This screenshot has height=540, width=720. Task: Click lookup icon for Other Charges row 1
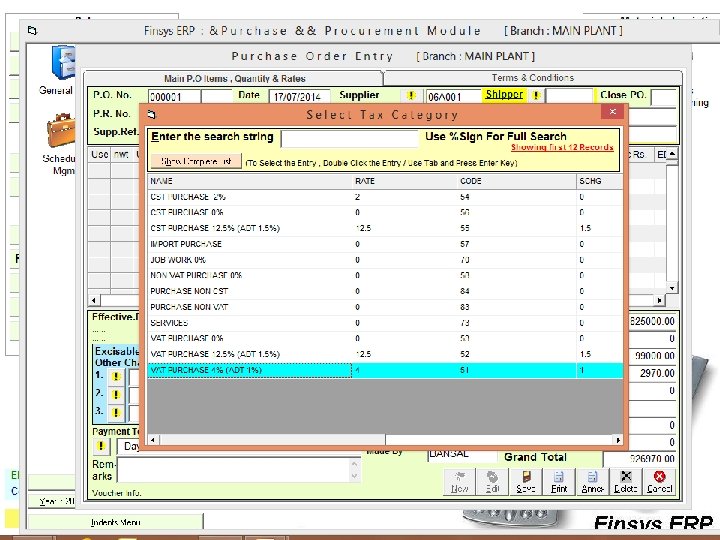[x=116, y=377]
